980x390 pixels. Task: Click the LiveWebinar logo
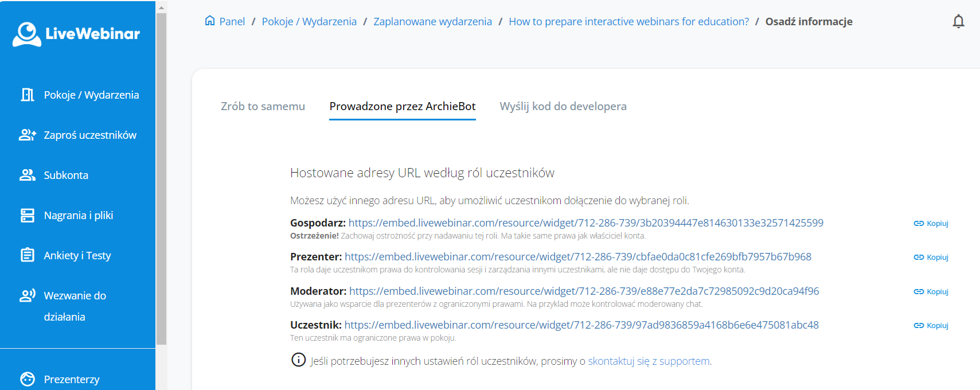tap(76, 34)
